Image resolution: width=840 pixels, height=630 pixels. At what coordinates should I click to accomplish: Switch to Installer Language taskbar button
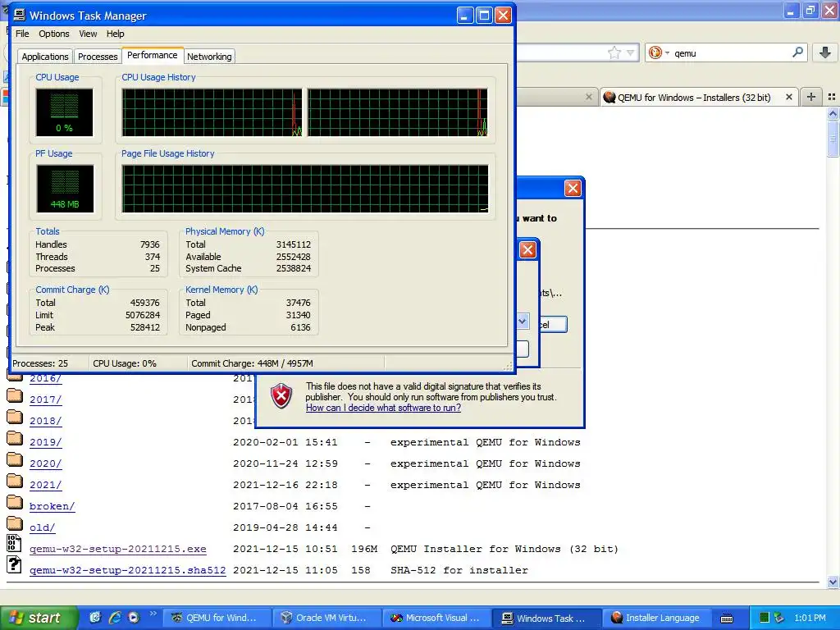pos(657,619)
